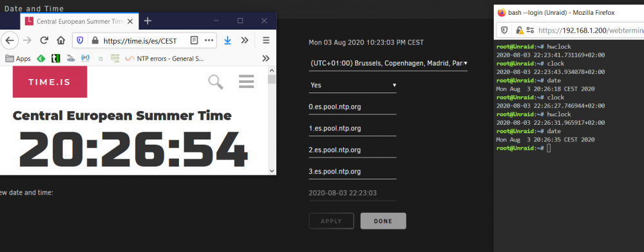Screen dimensions: 644x252
Task: Toggle reader view icon in address bar
Action: pos(194,40)
